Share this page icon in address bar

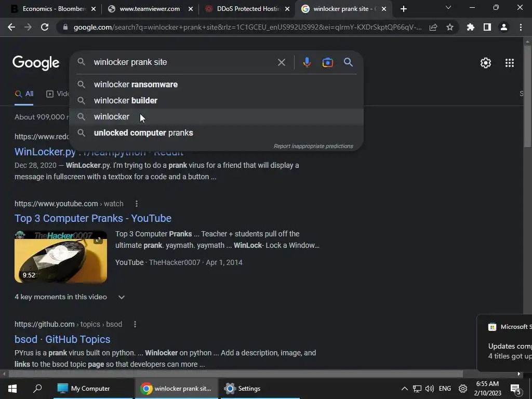point(433,28)
